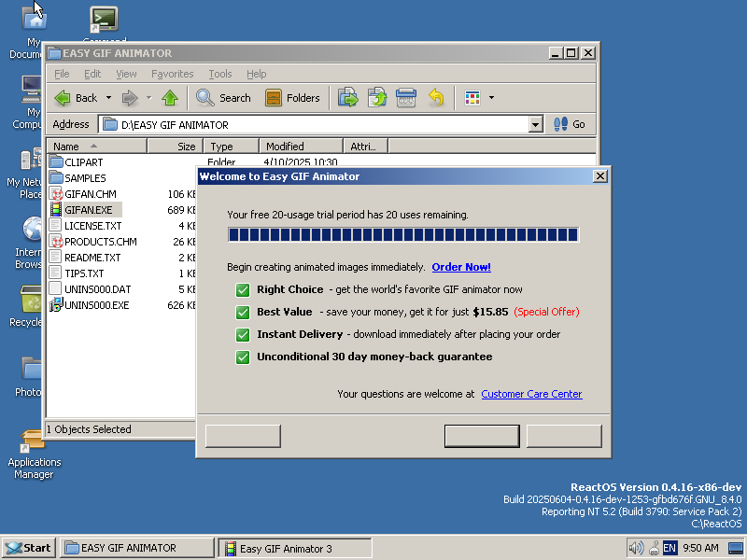Viewport: 747px width, 560px height.
Task: Sort files by the Modified column
Action: point(301,147)
